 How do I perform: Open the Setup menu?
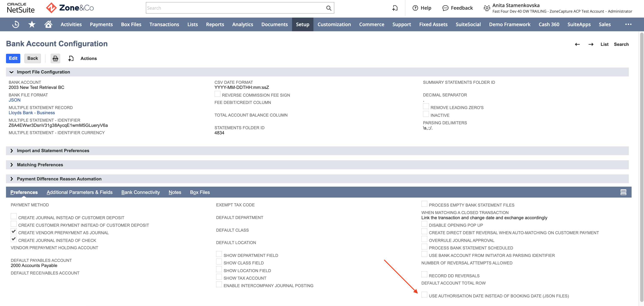coord(303,24)
